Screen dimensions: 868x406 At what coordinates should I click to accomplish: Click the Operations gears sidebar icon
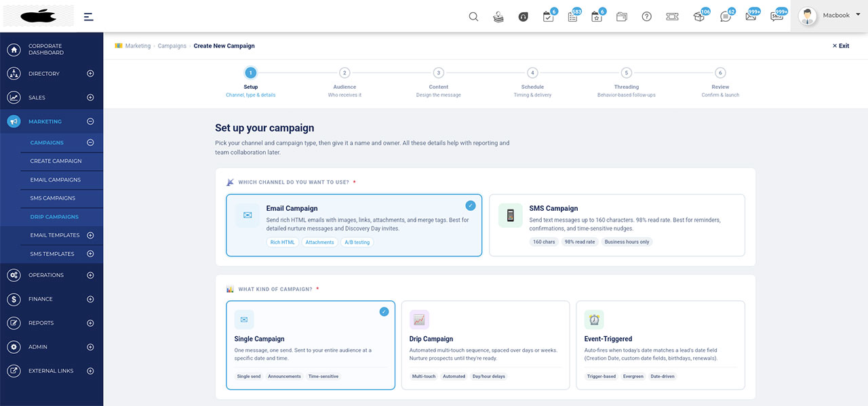pos(14,275)
